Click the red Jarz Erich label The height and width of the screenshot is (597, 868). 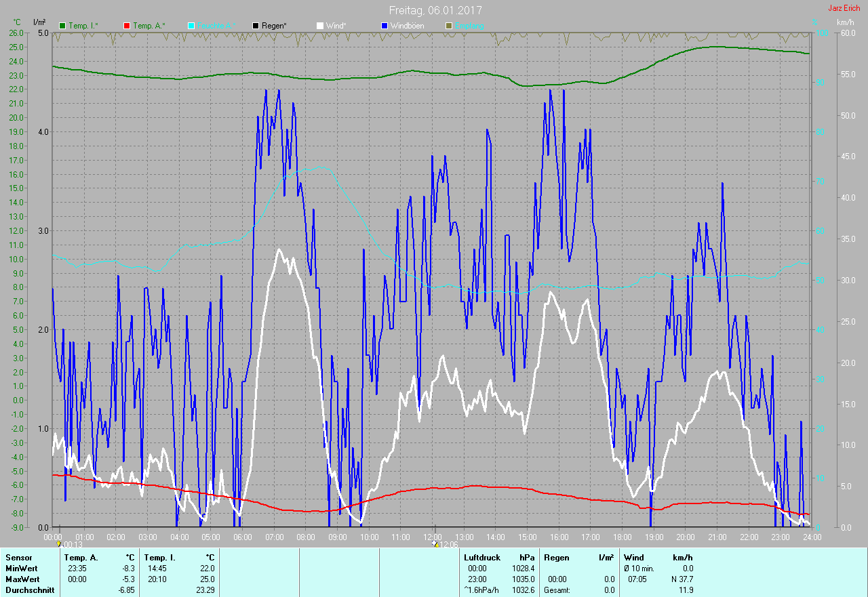(844, 8)
